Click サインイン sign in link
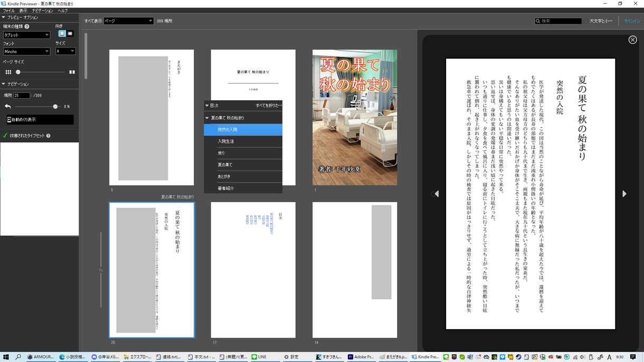The width and height of the screenshot is (644, 362). [x=632, y=21]
